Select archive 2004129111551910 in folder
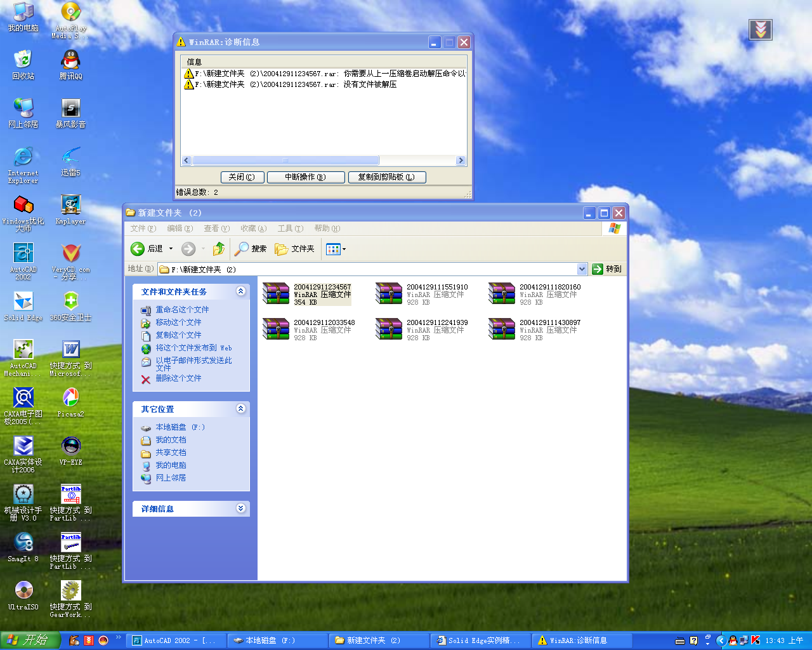812x650 pixels. 422,294
